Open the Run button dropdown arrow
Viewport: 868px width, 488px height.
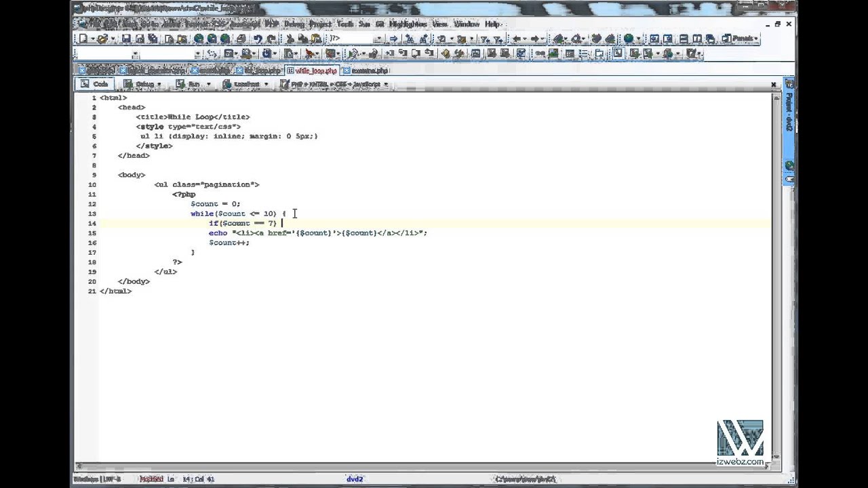[x=208, y=85]
